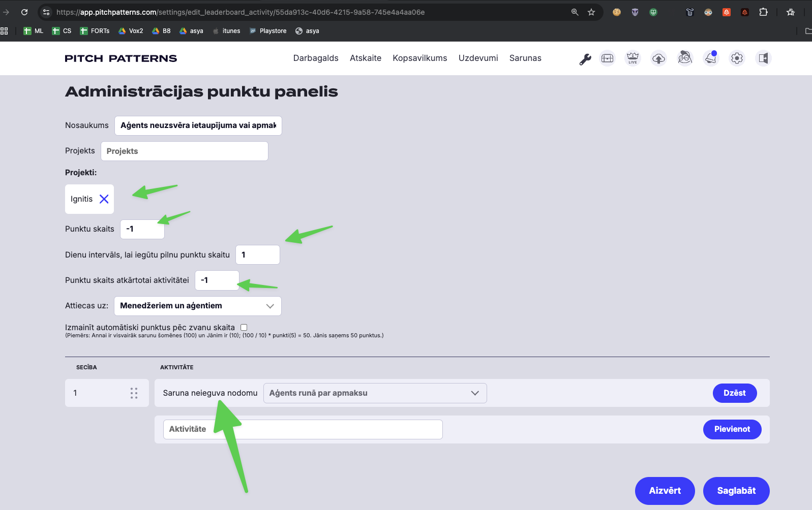
Task: Open the bespectacled avatar profile icon
Action: point(685,58)
